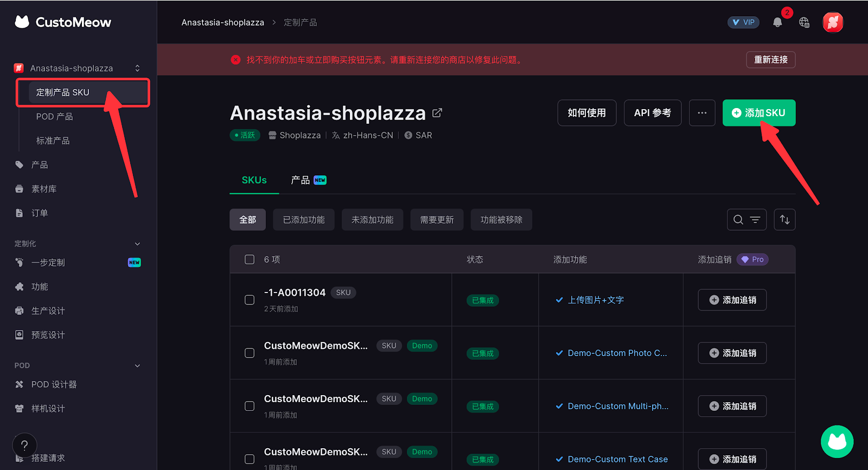Collapse the POD sidebar section

(x=137, y=366)
